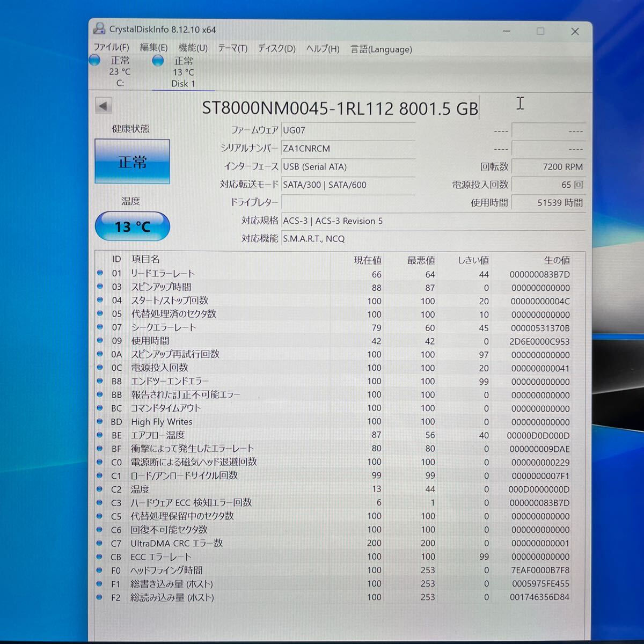
Task: Click the 13 °C temperature button
Action: (132, 226)
